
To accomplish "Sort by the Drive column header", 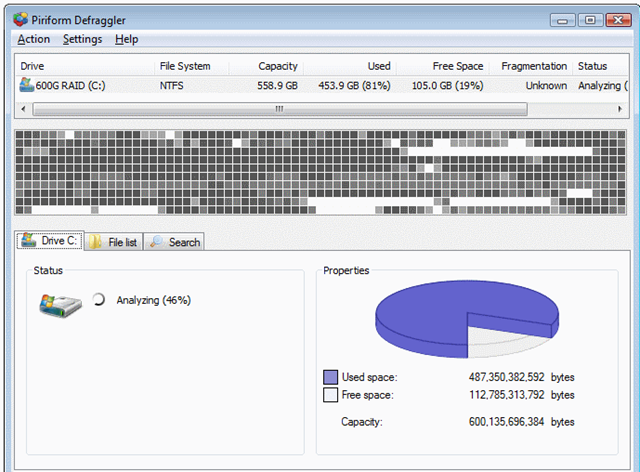I will click(x=85, y=66).
